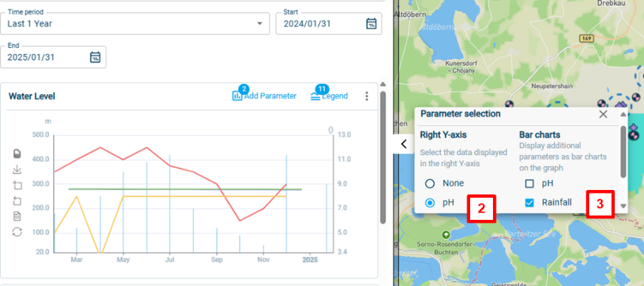Open the End date calendar picker

tap(95, 57)
